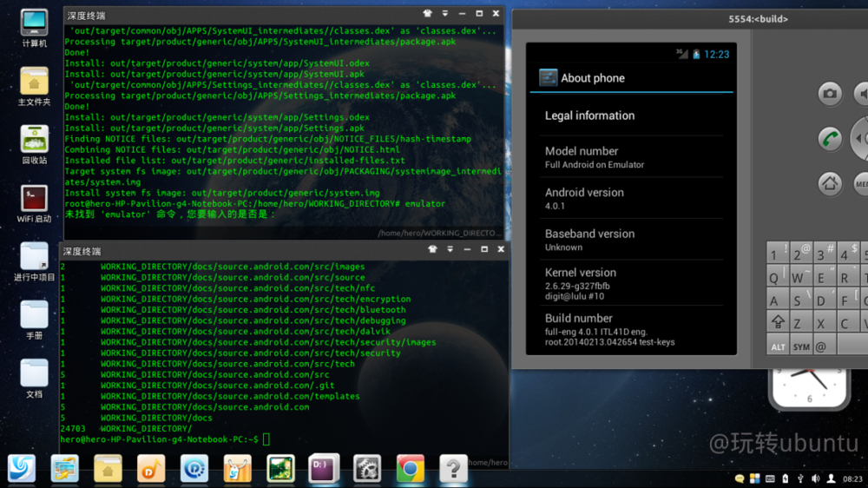Open the image viewer in the dock
The image size is (868, 488).
pos(280,469)
